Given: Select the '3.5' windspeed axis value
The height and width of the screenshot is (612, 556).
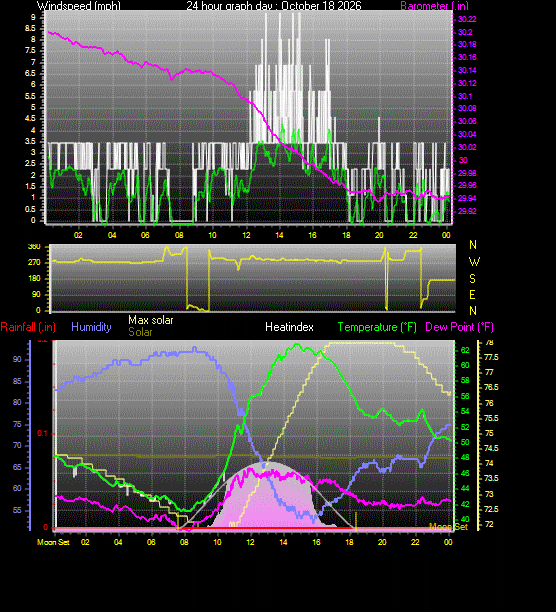Looking at the screenshot, I should tap(30, 141).
